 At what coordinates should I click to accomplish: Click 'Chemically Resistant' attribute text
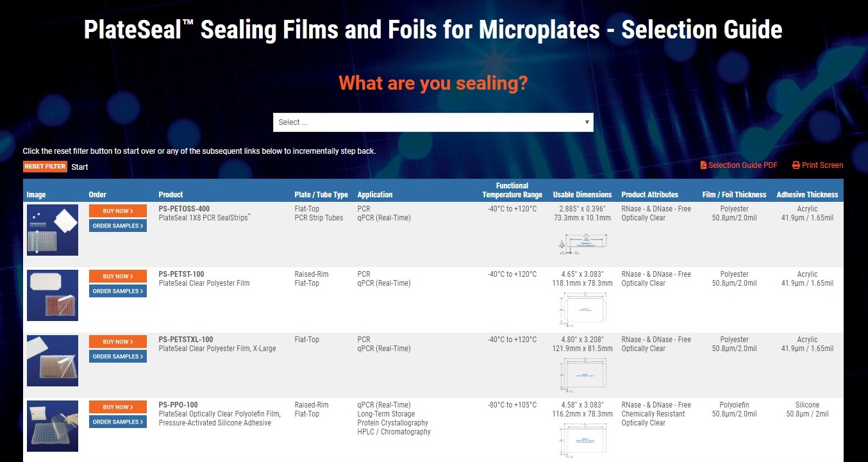coord(653,414)
